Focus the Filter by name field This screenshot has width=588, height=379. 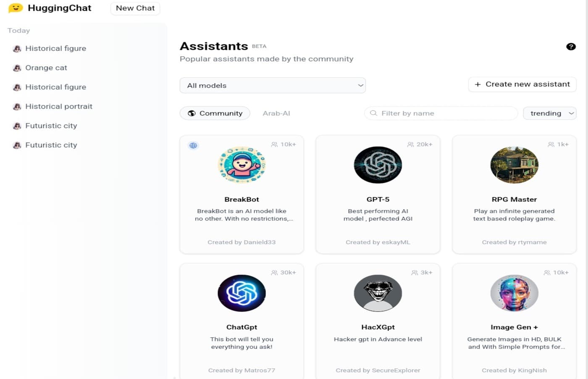point(441,113)
